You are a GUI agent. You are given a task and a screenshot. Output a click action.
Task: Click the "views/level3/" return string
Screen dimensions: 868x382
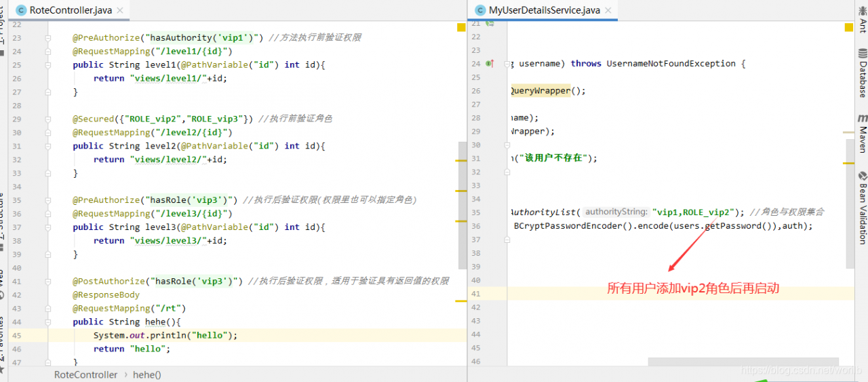tap(168, 241)
